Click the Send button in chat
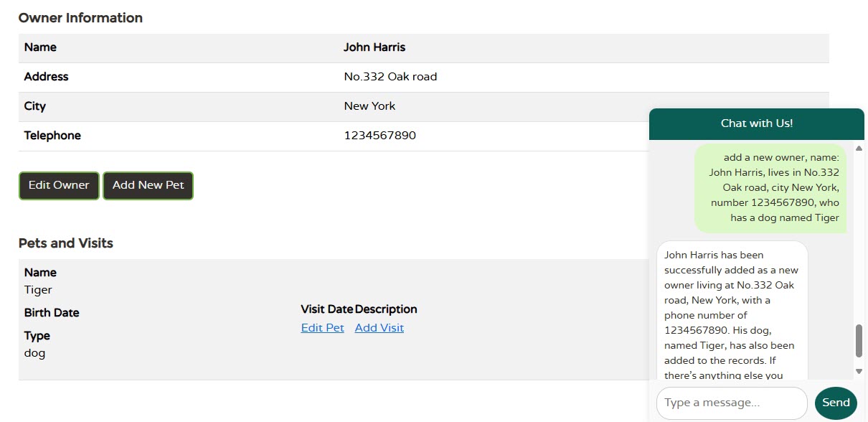This screenshot has width=868, height=422. (836, 403)
